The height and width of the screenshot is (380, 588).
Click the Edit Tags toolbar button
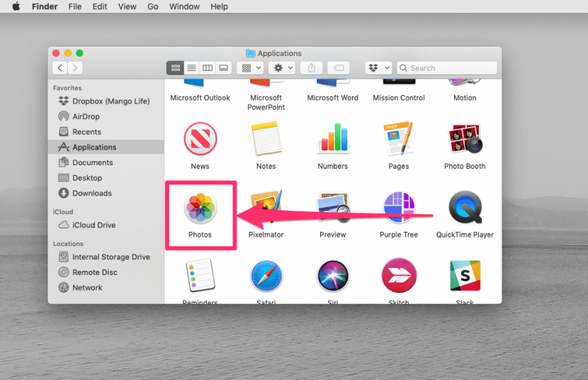(x=339, y=68)
